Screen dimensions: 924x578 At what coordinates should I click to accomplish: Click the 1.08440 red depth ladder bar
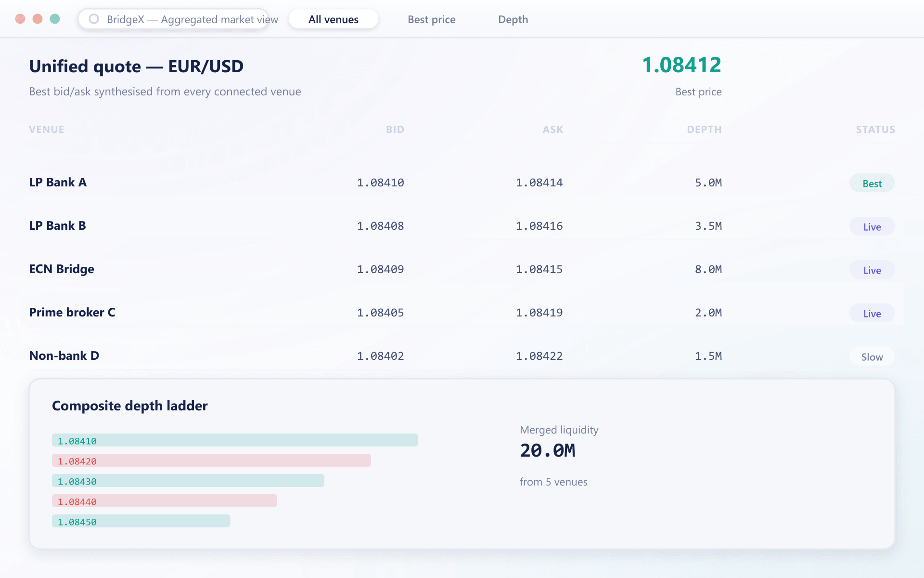tap(165, 501)
